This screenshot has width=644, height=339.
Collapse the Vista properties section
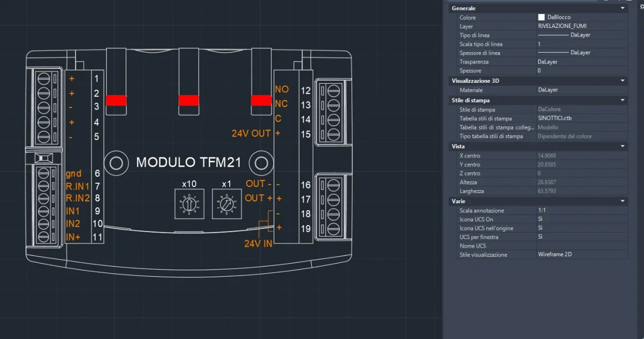coord(623,146)
